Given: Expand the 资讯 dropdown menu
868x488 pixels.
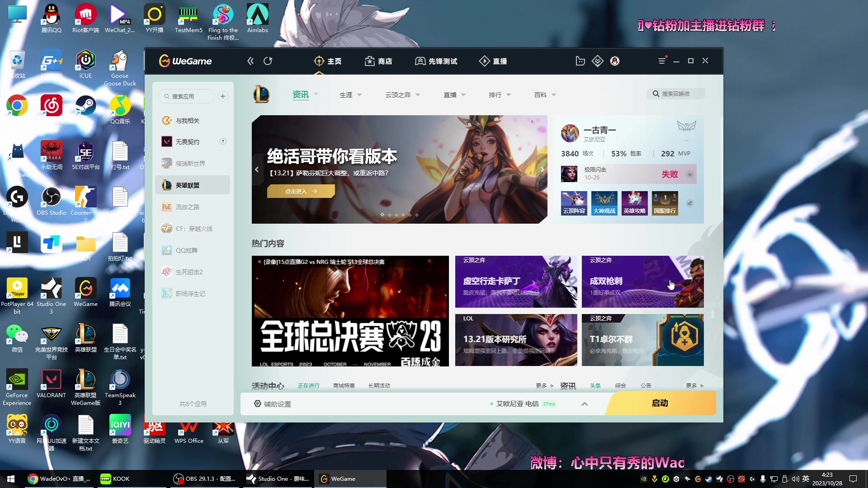Looking at the screenshot, I should [316, 94].
